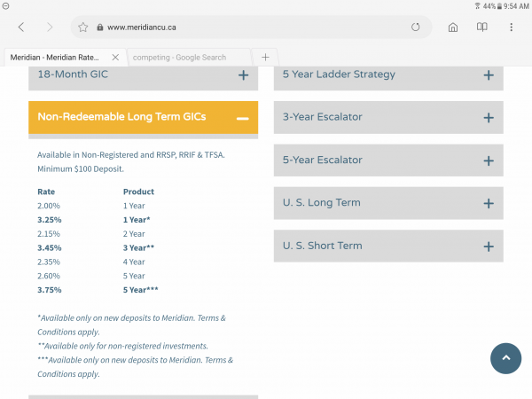Image resolution: width=532 pixels, height=399 pixels.
Task: Expand the U. S. Long Term section
Action: click(x=488, y=203)
